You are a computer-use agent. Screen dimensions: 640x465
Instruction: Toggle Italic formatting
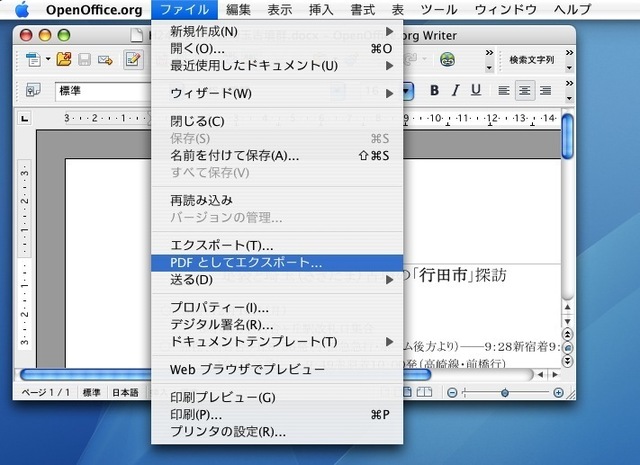(x=456, y=90)
